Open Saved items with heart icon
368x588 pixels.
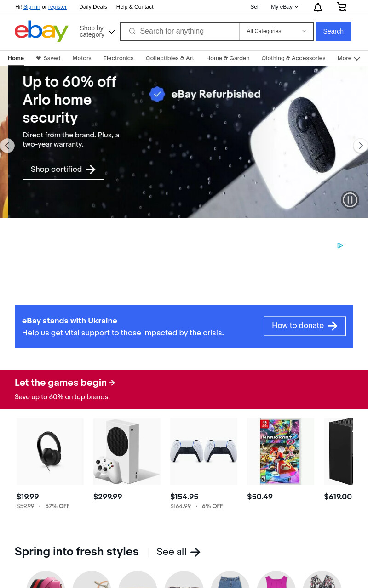[x=48, y=58]
